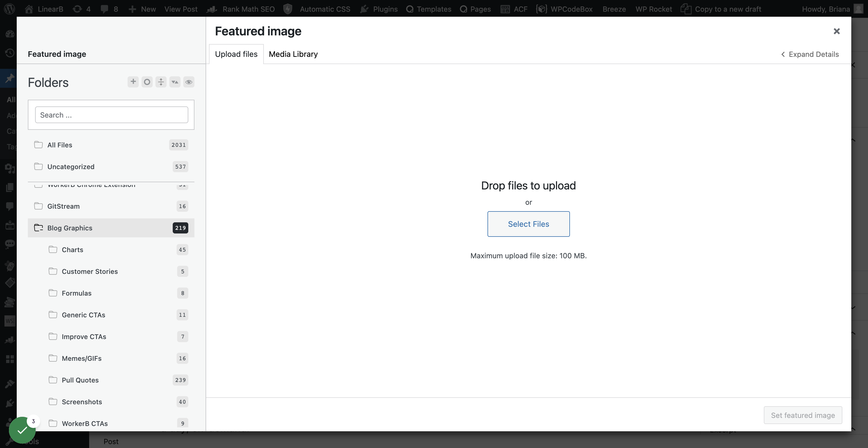Open the LinearB site home link
This screenshot has width=868, height=448.
click(44, 9)
